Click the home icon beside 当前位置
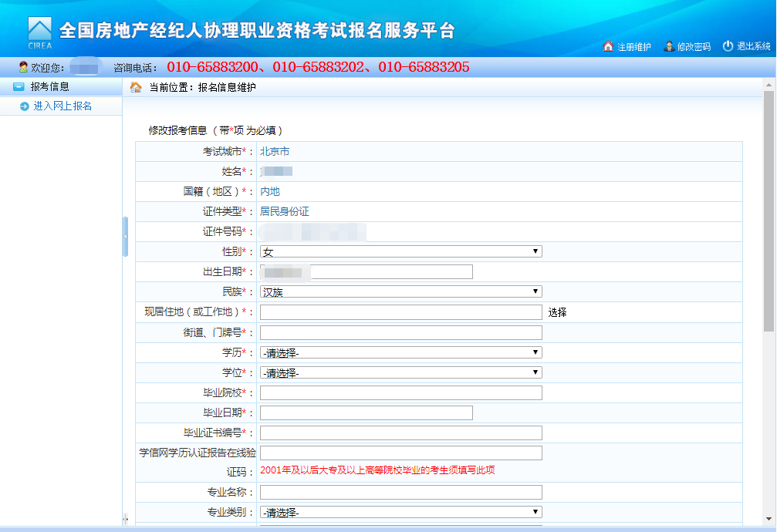 [x=136, y=87]
